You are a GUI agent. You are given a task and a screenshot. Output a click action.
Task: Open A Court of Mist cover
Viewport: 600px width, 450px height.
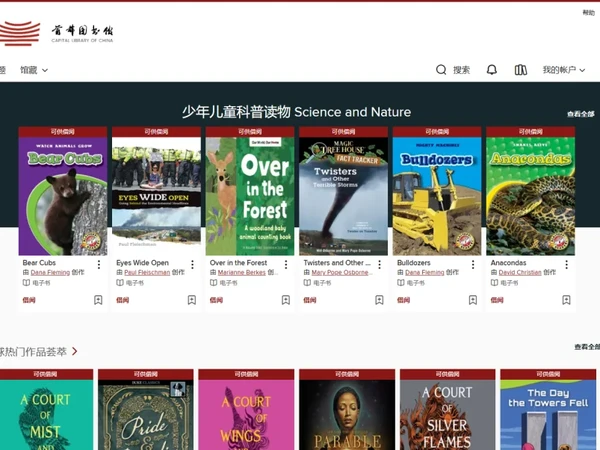tap(46, 415)
